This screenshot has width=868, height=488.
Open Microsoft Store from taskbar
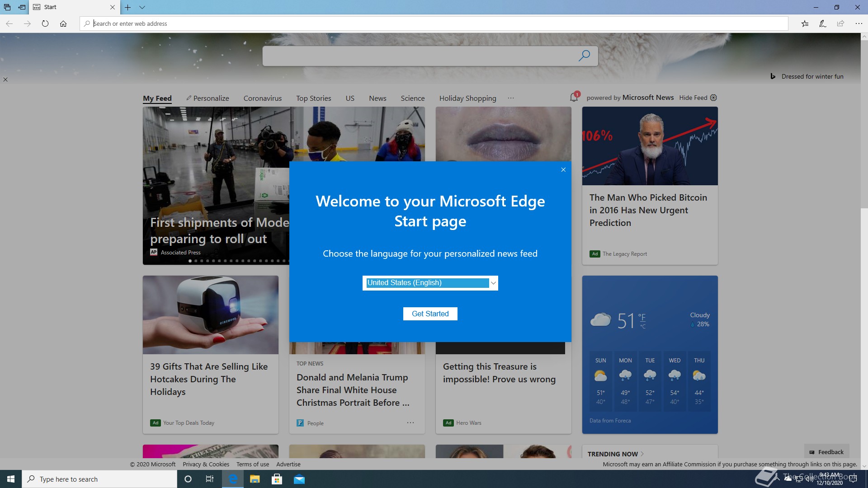click(x=277, y=479)
